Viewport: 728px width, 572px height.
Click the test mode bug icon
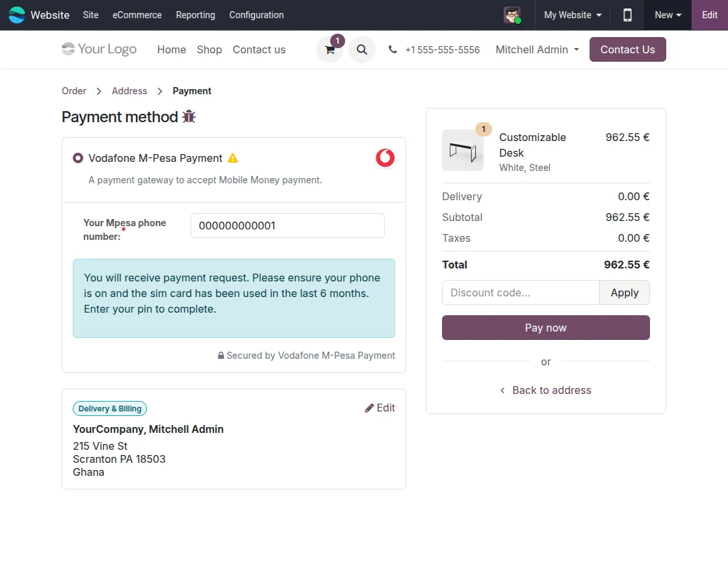(x=189, y=116)
